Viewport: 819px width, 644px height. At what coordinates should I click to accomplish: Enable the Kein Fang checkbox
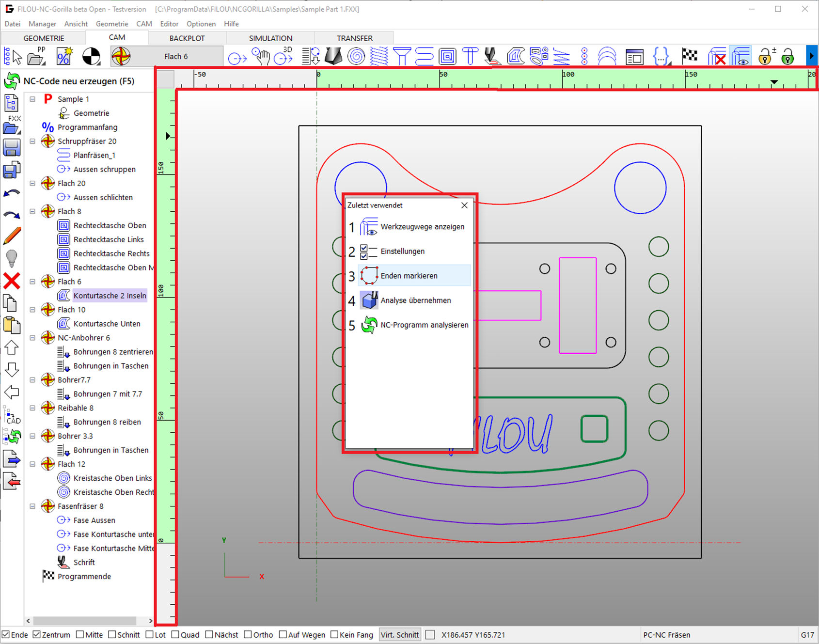334,635
